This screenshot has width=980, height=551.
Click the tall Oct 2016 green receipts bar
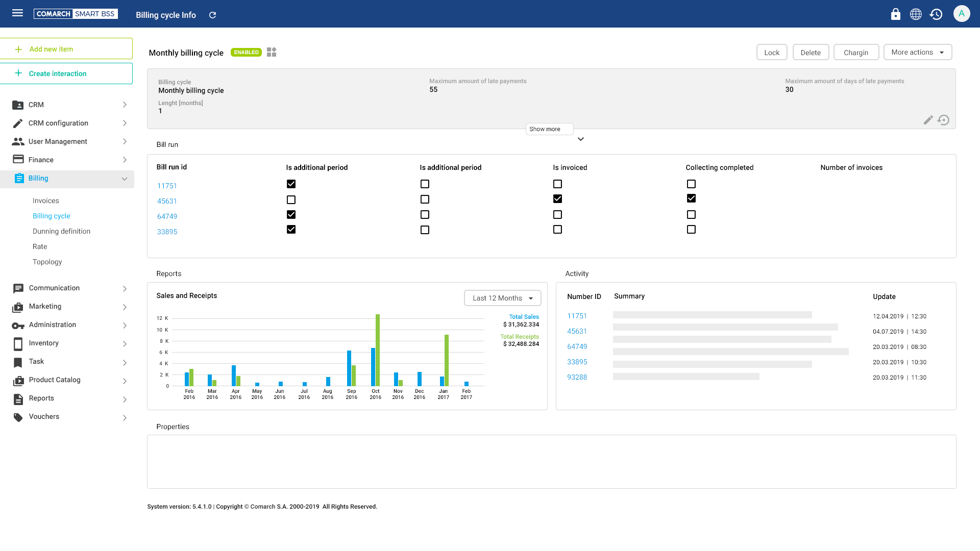(x=378, y=350)
